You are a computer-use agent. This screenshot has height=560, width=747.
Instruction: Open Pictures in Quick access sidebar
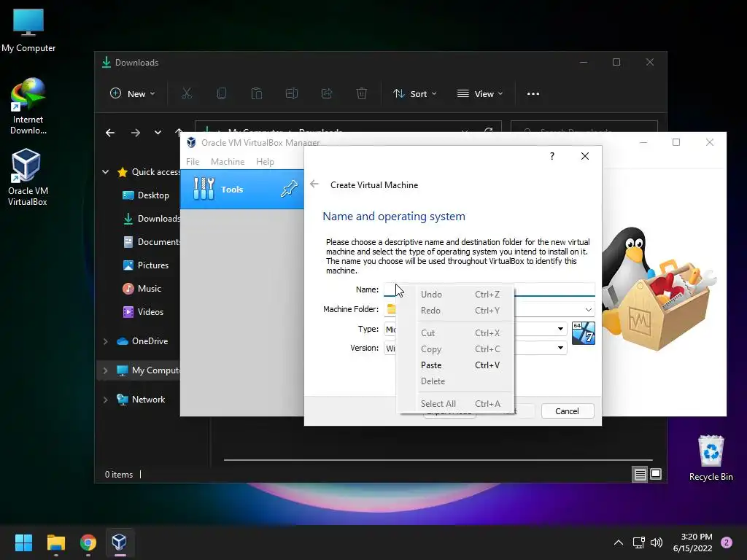(146, 265)
